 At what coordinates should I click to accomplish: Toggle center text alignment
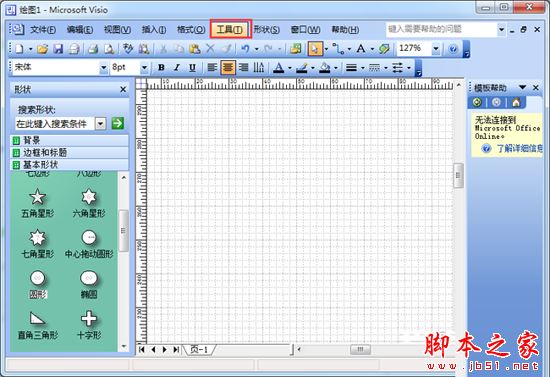pyautogui.click(x=228, y=67)
